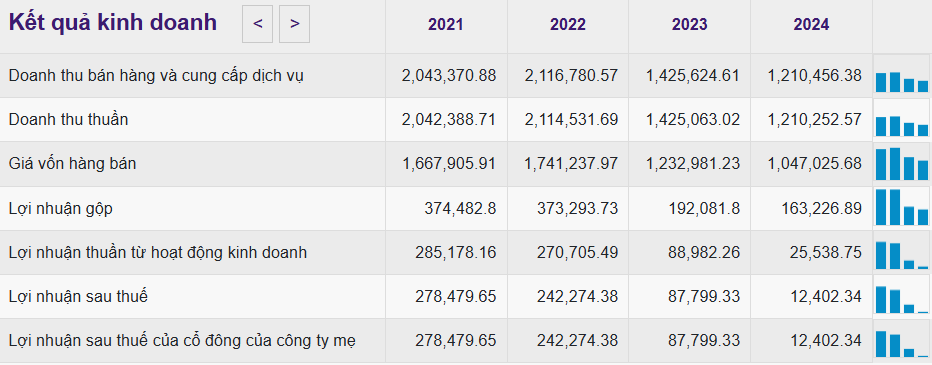
Task: Open the mini bar chart for Giá vốn hàng bán
Action: [901, 163]
